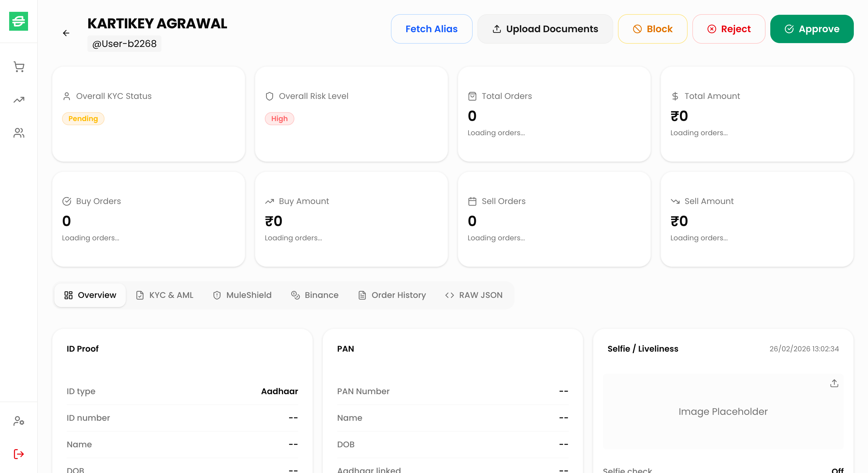
Task: Reject the KYC application
Action: 729,29
